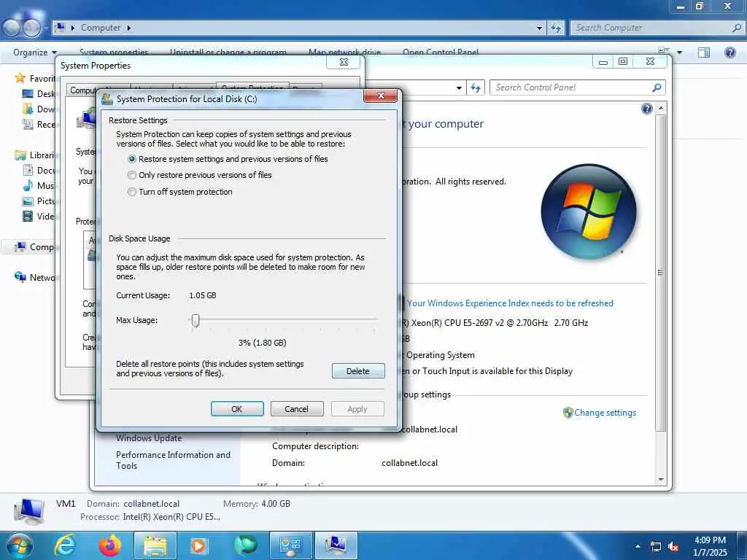Click OK in System Protection dialog
The width and height of the screenshot is (747, 560).
click(237, 409)
